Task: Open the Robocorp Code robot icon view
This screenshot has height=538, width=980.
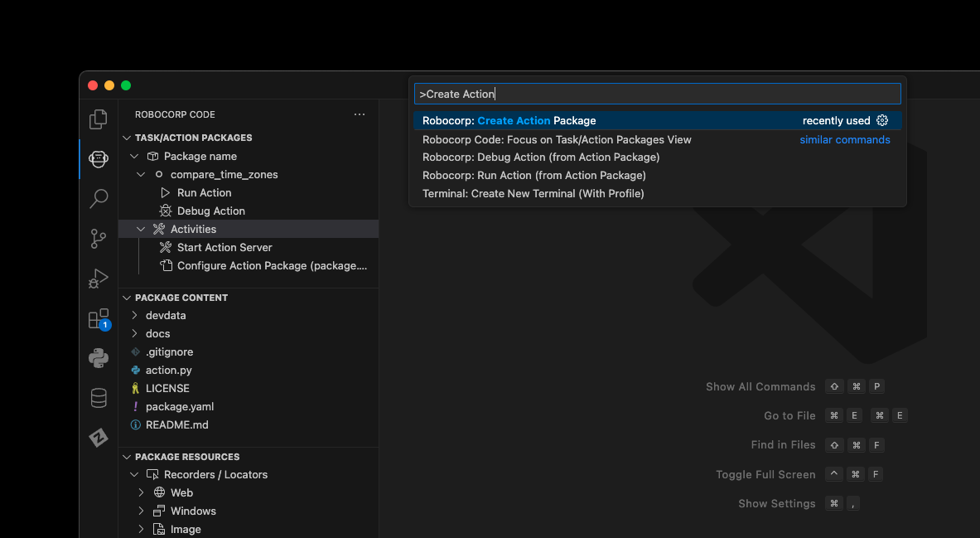Action: (x=98, y=159)
